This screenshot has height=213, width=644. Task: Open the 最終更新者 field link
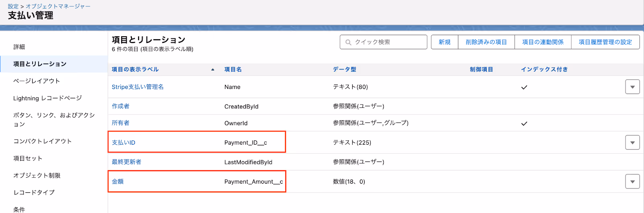(126, 162)
